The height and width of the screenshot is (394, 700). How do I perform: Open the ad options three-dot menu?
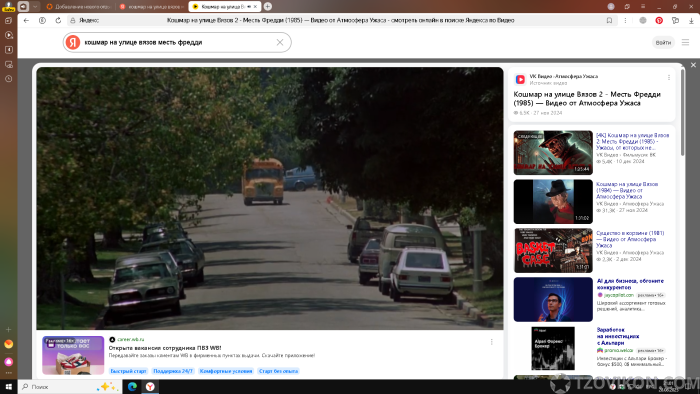point(492,342)
